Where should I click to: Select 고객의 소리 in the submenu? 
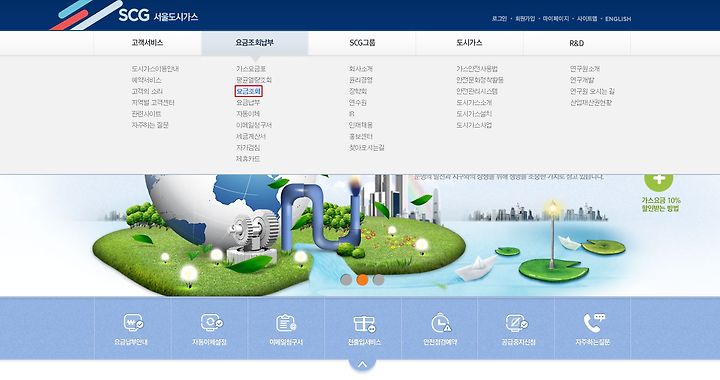(x=147, y=91)
